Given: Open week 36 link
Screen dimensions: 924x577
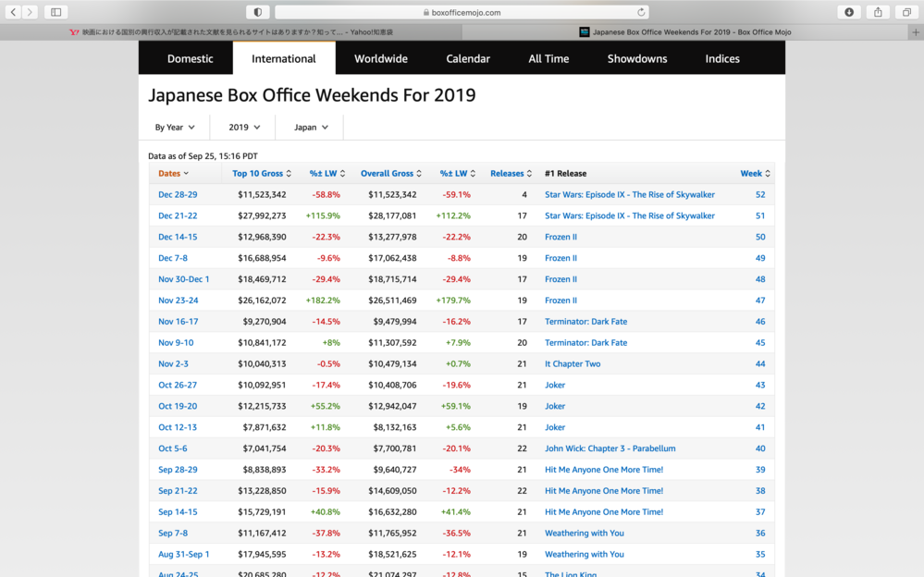Looking at the screenshot, I should (x=760, y=534).
